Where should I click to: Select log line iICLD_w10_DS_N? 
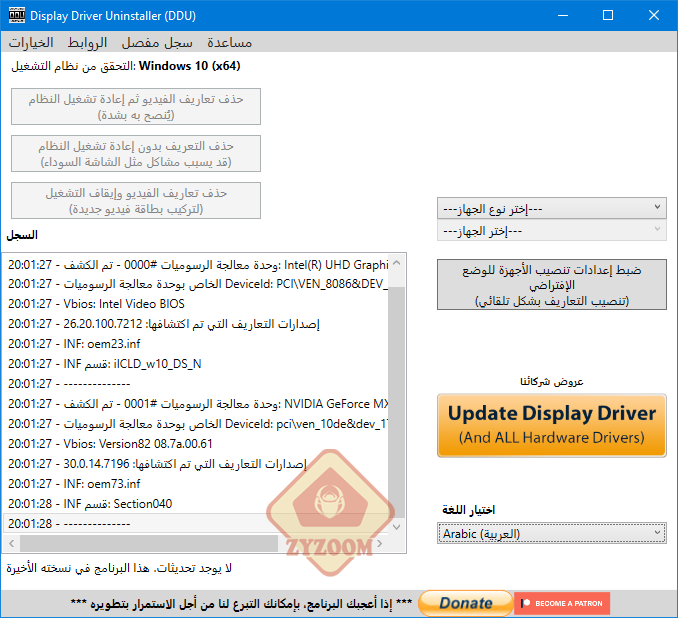(x=196, y=364)
